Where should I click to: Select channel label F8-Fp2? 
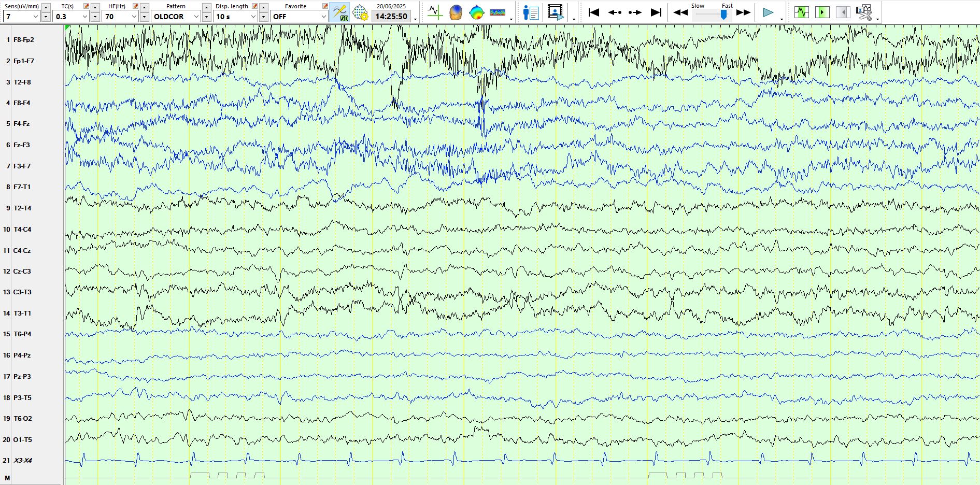[x=24, y=40]
